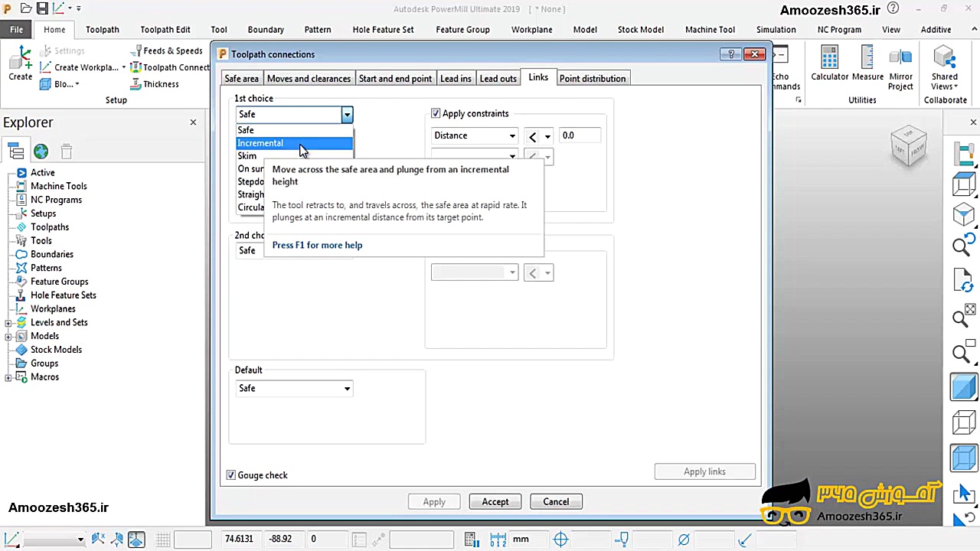Viewport: 980px width, 551px height.
Task: Click the Accept button
Action: point(495,502)
